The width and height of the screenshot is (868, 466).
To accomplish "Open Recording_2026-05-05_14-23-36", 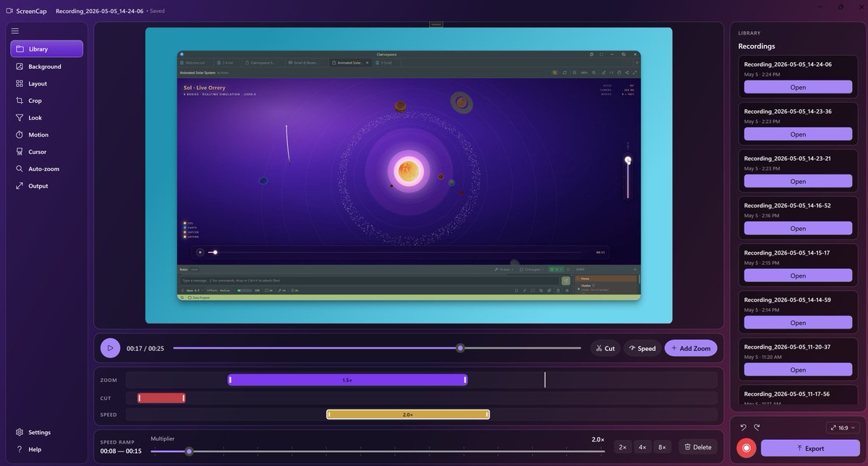I will click(798, 134).
